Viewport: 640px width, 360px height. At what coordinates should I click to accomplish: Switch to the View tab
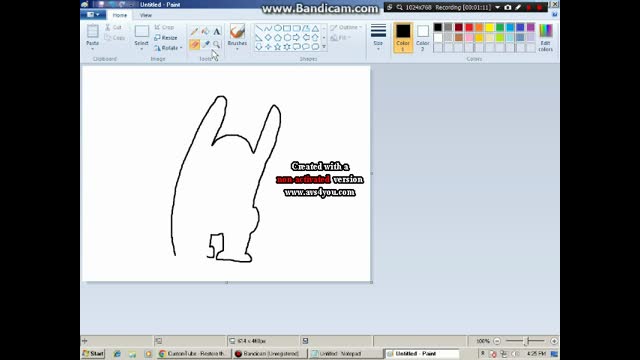tap(146, 15)
